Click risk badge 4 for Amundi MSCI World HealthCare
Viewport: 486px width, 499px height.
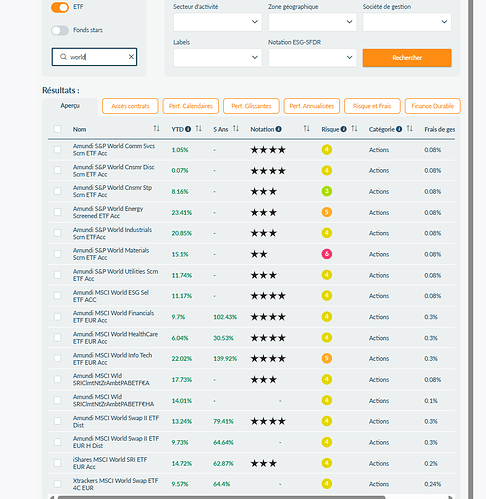[327, 338]
